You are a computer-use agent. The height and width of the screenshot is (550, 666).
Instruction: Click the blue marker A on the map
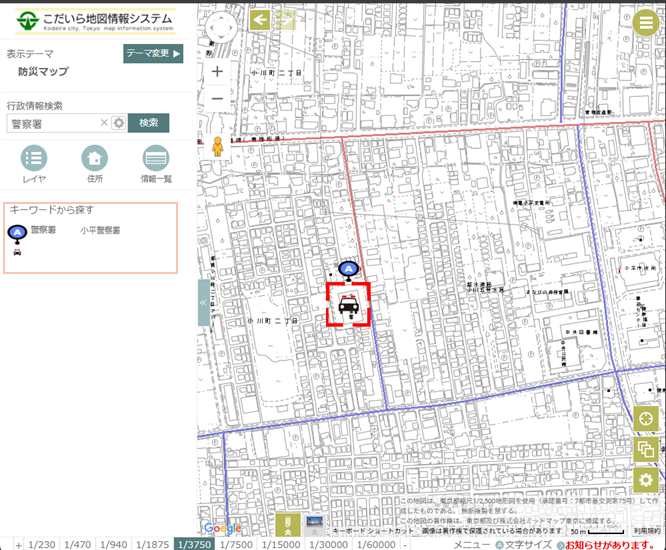point(349,270)
